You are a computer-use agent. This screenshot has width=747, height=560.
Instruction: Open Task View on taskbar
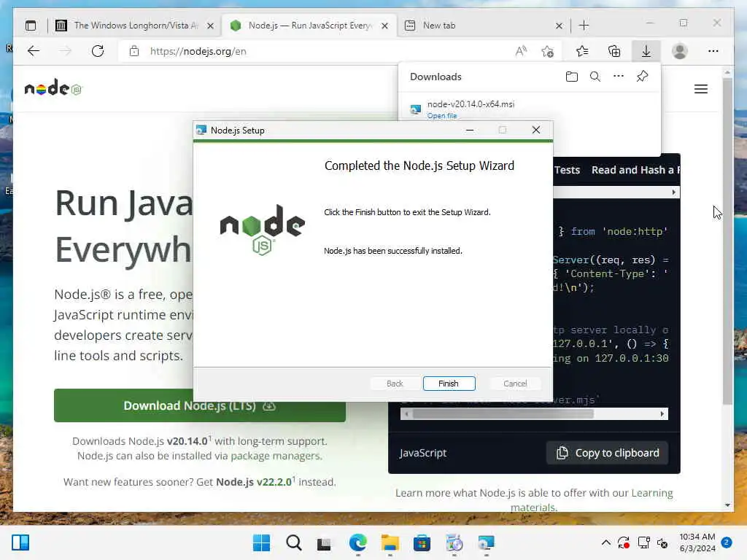pos(325,542)
